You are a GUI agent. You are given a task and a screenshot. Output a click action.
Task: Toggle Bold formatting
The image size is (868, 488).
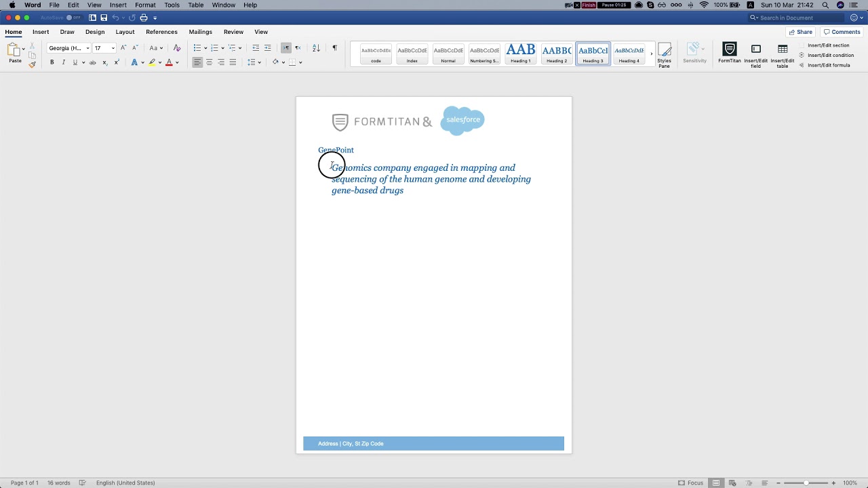[52, 62]
